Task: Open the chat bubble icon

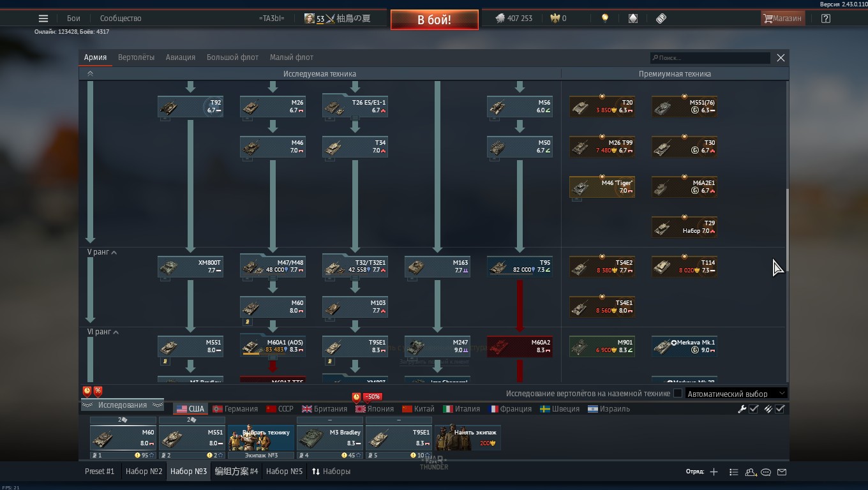Action: click(766, 472)
